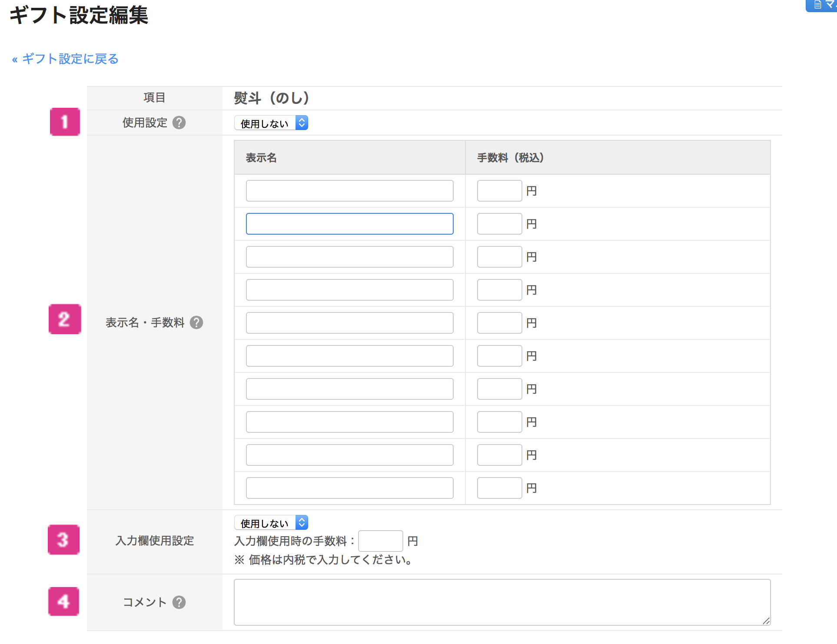This screenshot has width=837, height=644.
Task: Click the help icon next to 使用設定
Action: tap(179, 123)
